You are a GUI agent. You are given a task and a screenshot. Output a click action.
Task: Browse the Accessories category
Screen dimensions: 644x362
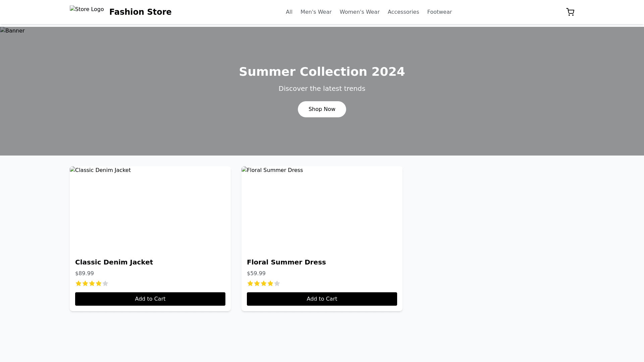coord(403,12)
